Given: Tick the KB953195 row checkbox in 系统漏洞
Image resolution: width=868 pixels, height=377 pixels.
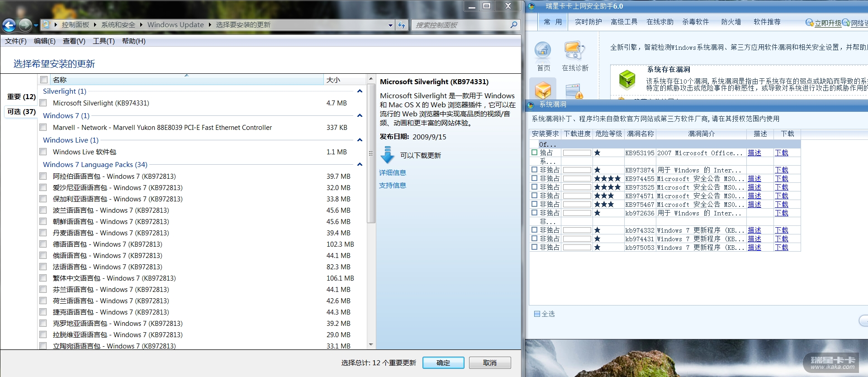Looking at the screenshot, I should [x=535, y=153].
